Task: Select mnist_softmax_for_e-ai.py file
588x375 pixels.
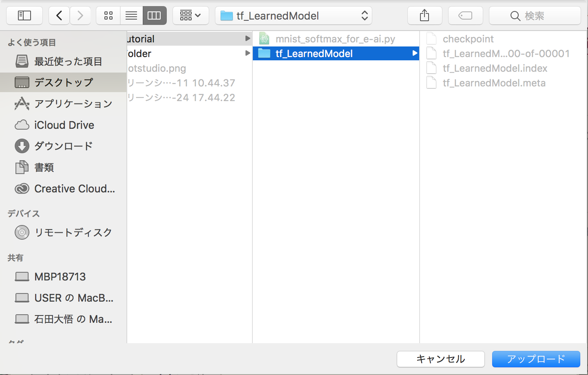Action: point(336,39)
